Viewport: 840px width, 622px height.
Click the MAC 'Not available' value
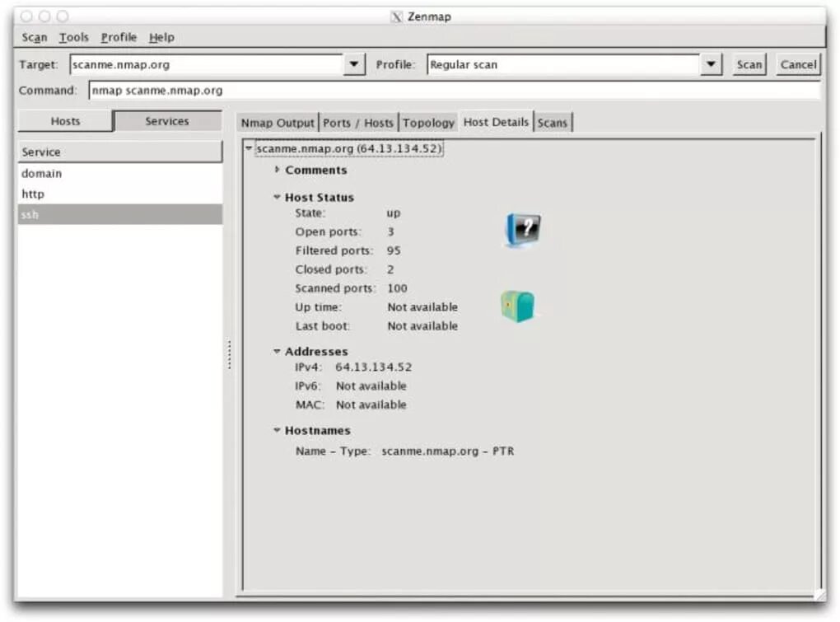371,405
